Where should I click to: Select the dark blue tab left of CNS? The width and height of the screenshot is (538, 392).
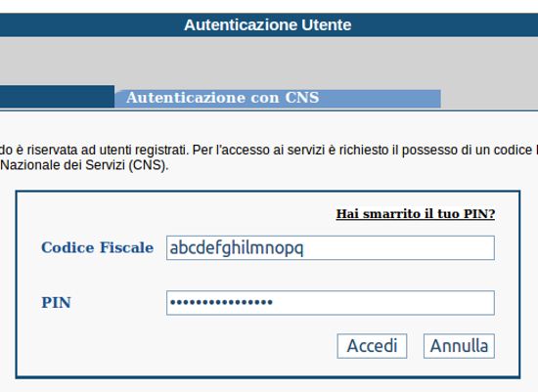[x=57, y=97]
